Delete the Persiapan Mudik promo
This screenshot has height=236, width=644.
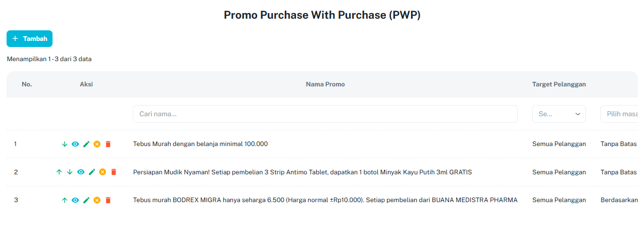point(114,172)
